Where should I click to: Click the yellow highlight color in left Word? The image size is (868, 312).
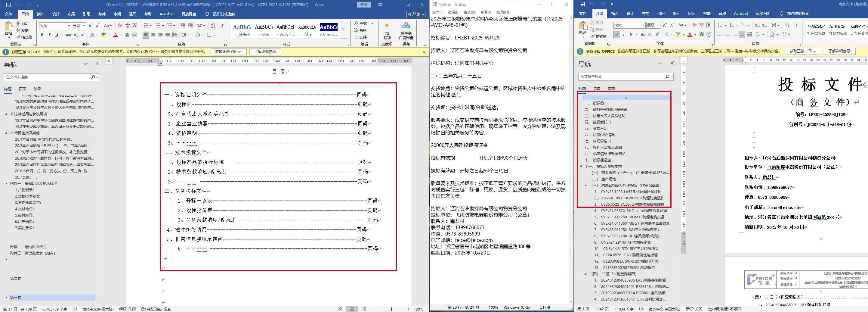click(104, 35)
